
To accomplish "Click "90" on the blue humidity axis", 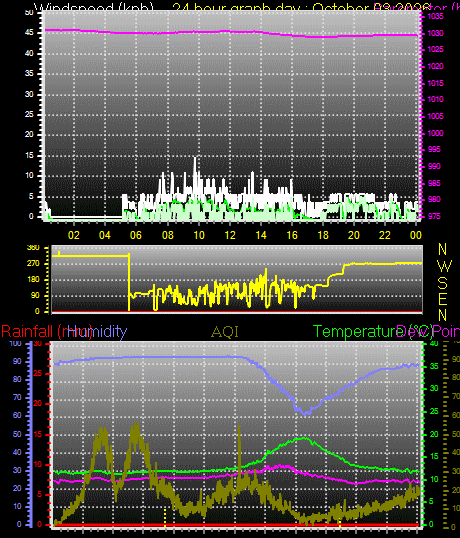I will click(17, 362).
